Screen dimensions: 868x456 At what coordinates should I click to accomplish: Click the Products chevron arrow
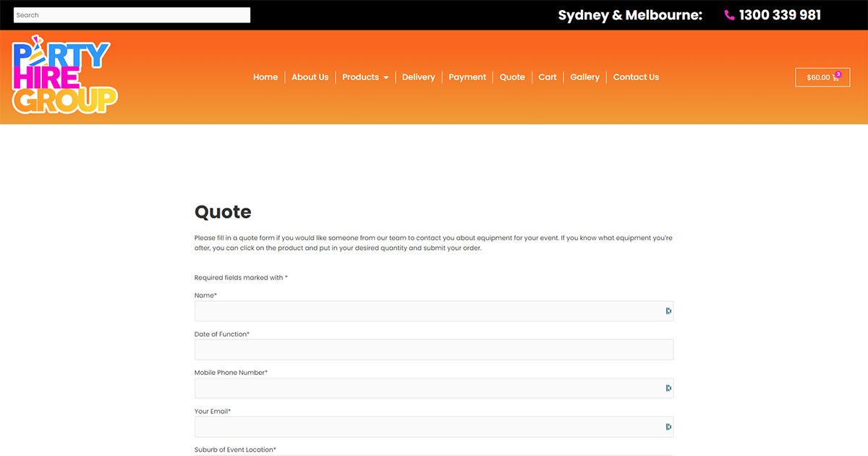(386, 77)
